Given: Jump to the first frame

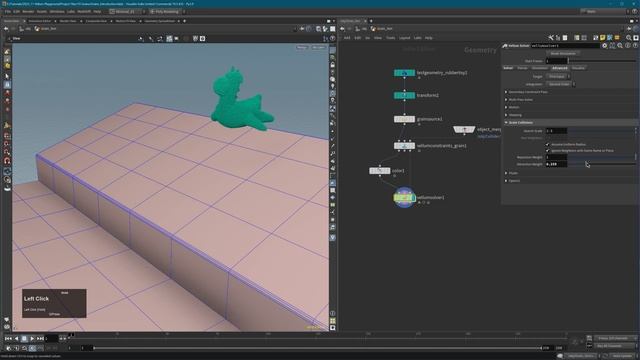Looking at the screenshot, I should coord(8,338).
